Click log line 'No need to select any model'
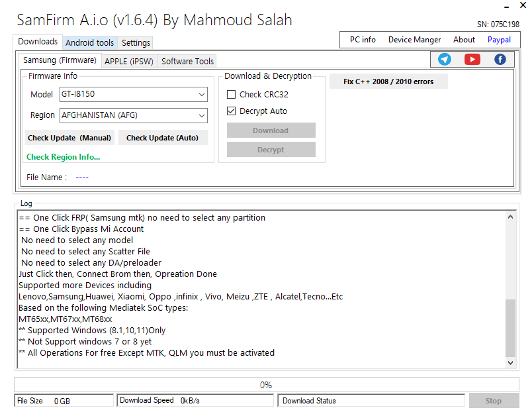Viewport: 532px width, 420px height. point(77,240)
